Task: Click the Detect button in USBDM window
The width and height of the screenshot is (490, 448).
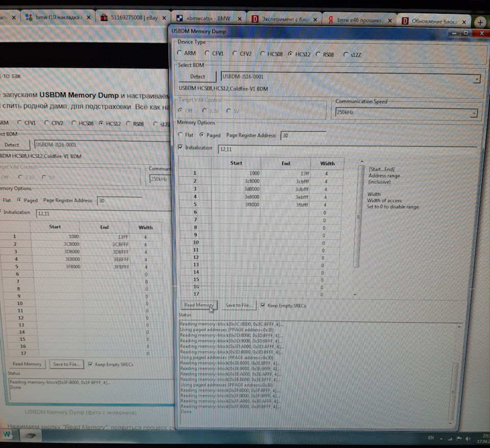Action: [198, 77]
